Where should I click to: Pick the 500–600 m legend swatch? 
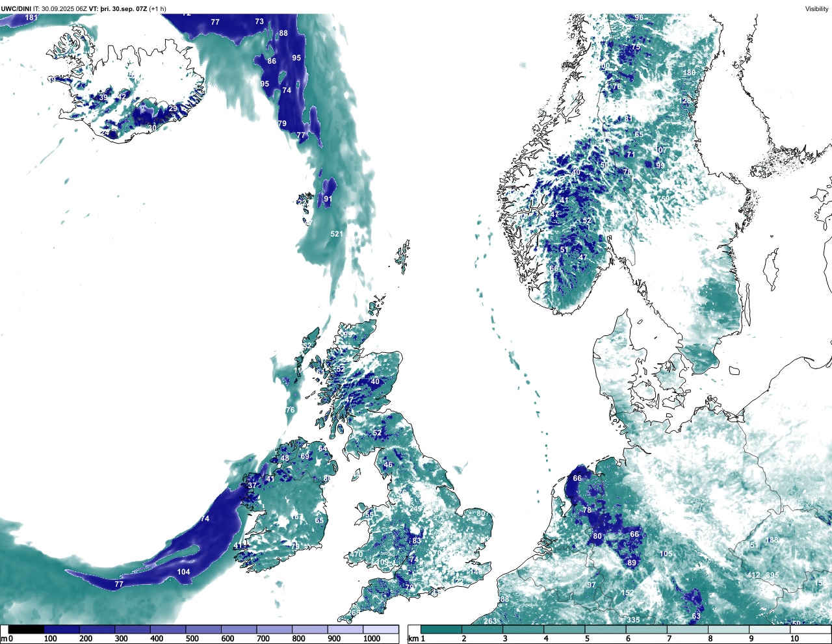203,630
